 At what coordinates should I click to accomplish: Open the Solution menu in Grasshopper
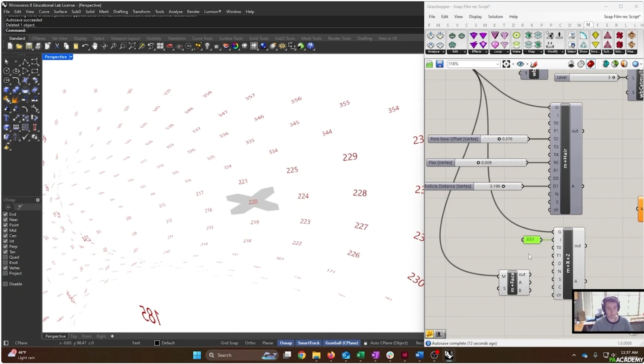pos(496,16)
